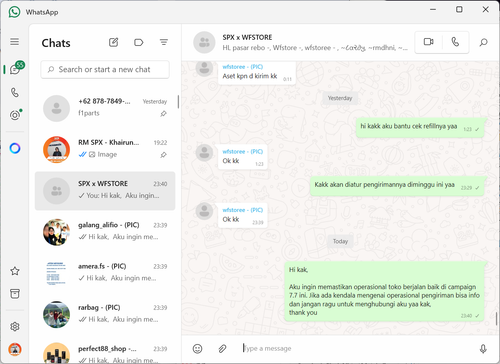Screen dimensions: 500x364
Task: Open amera.fs - (PIC) chat
Action: click(x=105, y=273)
